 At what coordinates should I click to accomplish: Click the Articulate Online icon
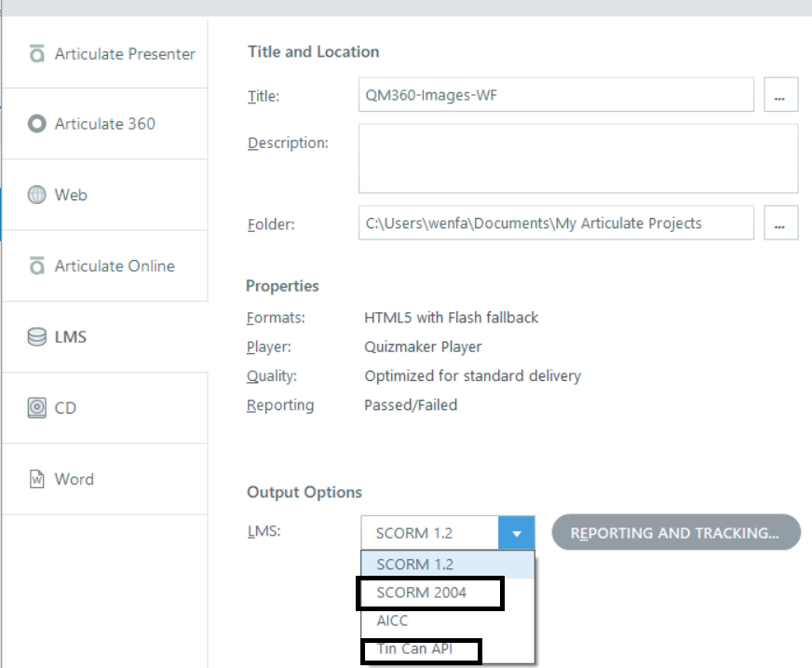[37, 266]
